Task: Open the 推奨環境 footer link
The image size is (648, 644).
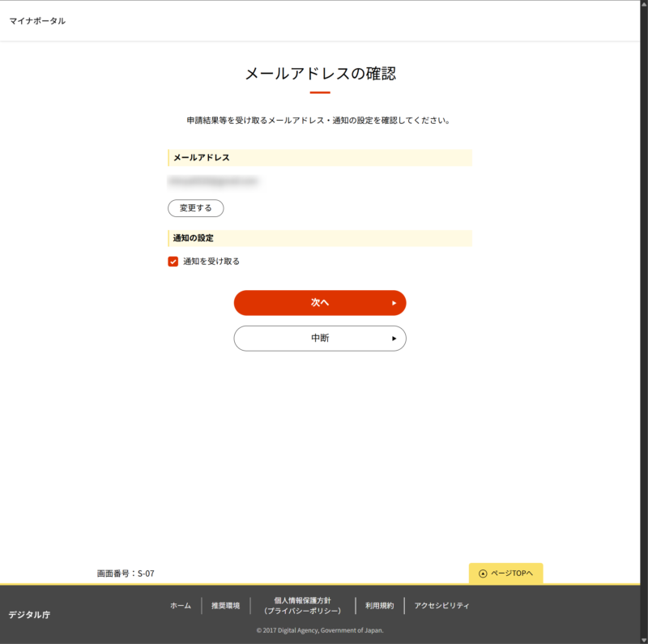Action: pos(226,606)
